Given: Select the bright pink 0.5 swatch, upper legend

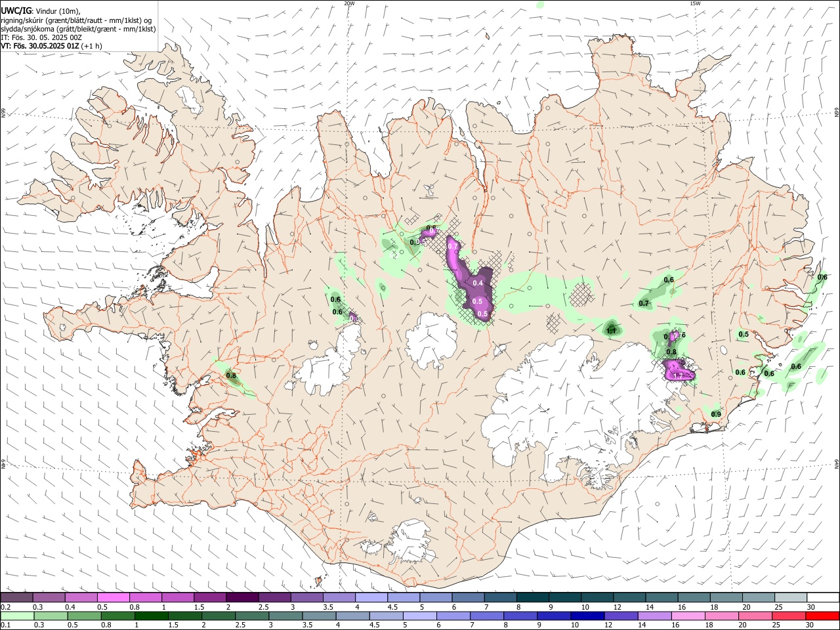Looking at the screenshot, I should coord(114,597).
